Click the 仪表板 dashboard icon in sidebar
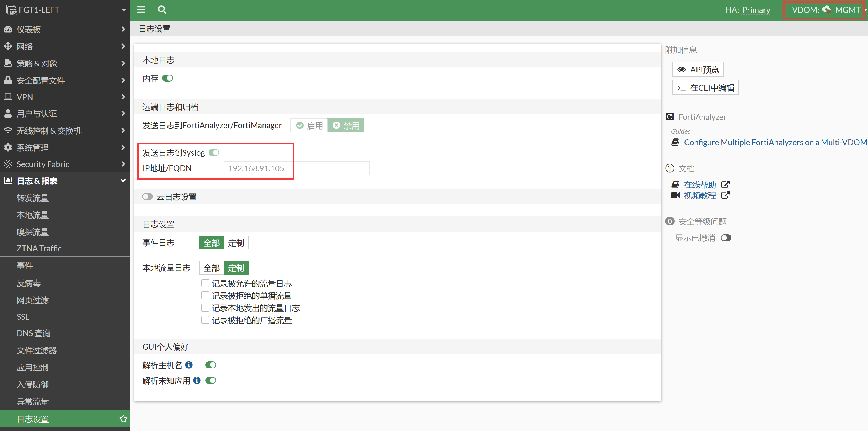868x431 pixels. tap(8, 29)
